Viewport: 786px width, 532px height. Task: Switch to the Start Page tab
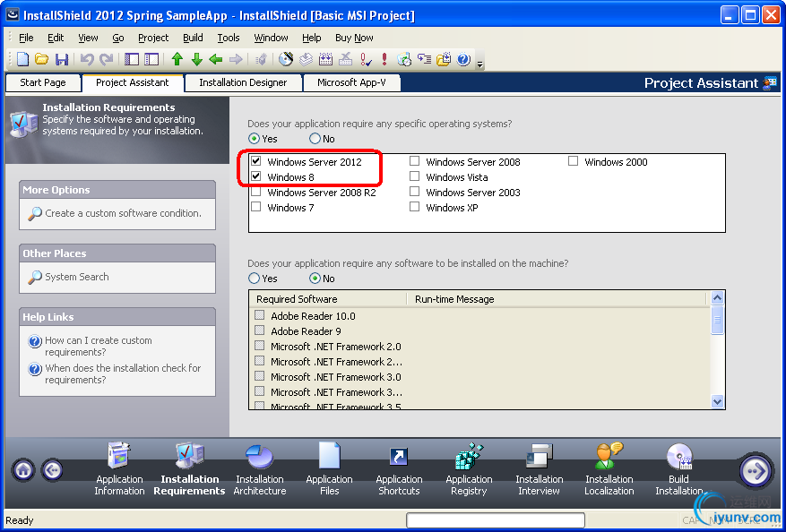point(43,82)
